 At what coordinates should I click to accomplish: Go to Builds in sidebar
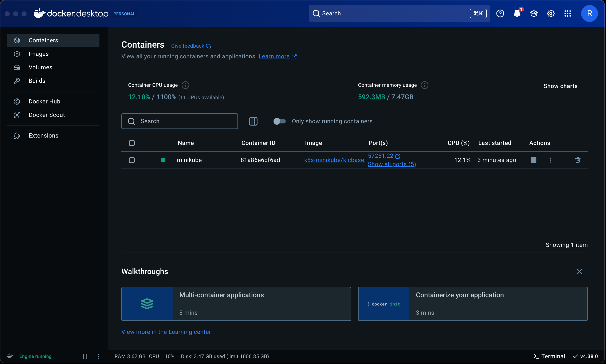coord(53,81)
